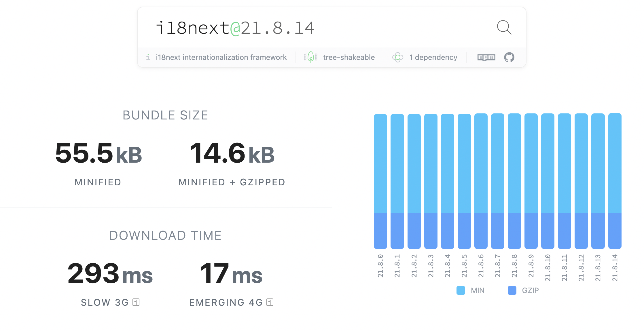The image size is (644, 331).
Task: Click the tree-shakeable label text
Action: [x=348, y=57]
